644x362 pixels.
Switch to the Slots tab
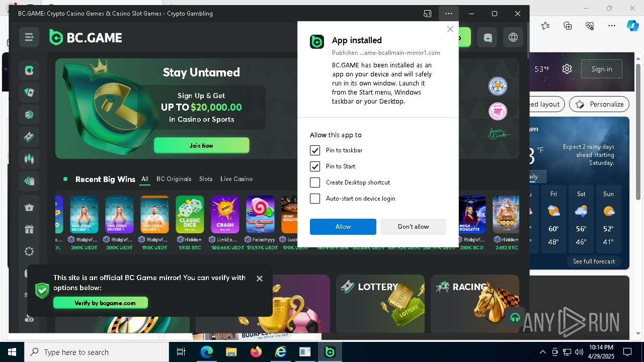(x=206, y=179)
